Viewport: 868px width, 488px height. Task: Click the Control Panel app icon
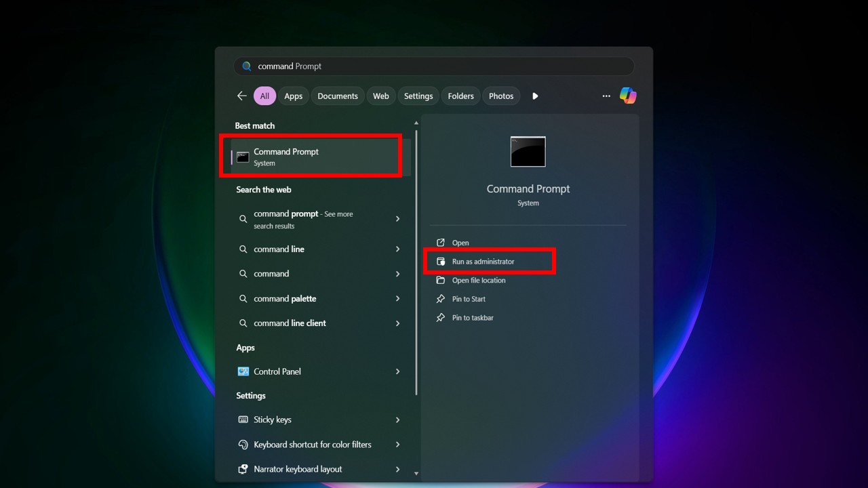[x=243, y=371]
